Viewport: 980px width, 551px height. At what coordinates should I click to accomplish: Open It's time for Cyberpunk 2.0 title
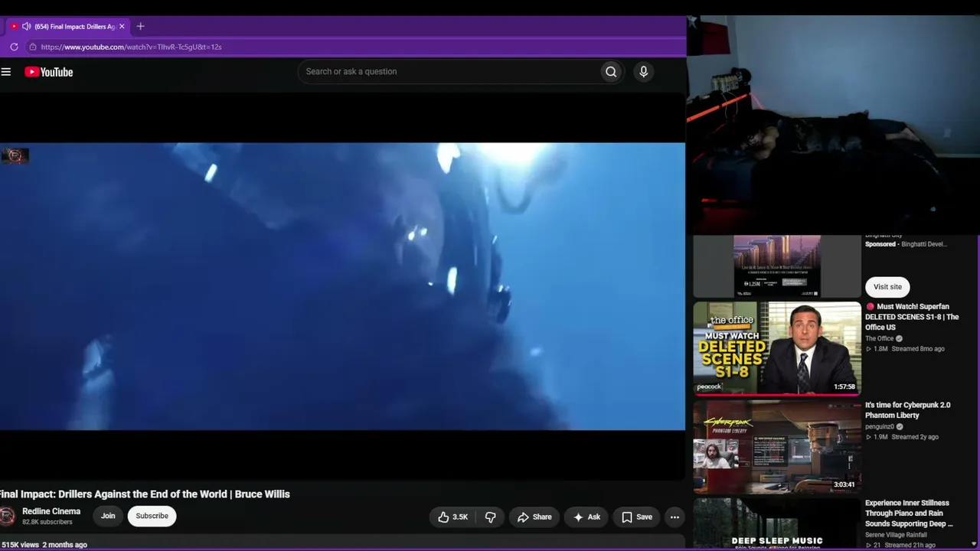pyautogui.click(x=908, y=410)
